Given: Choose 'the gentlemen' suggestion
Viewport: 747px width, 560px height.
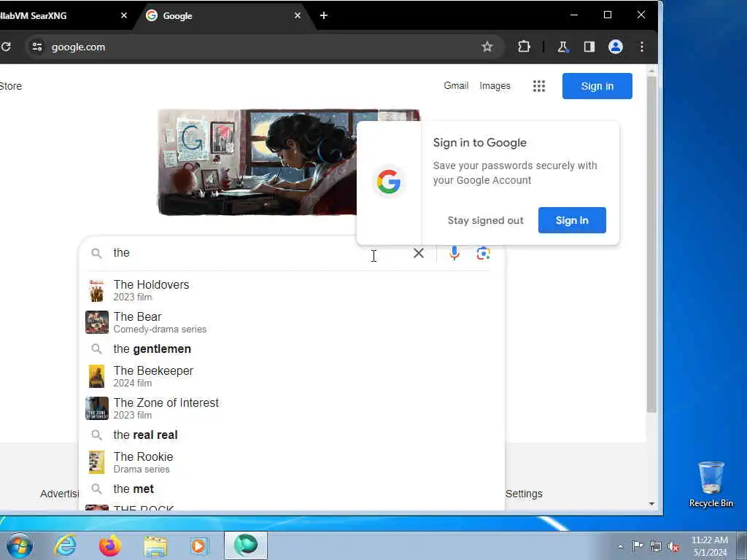Looking at the screenshot, I should (x=292, y=349).
